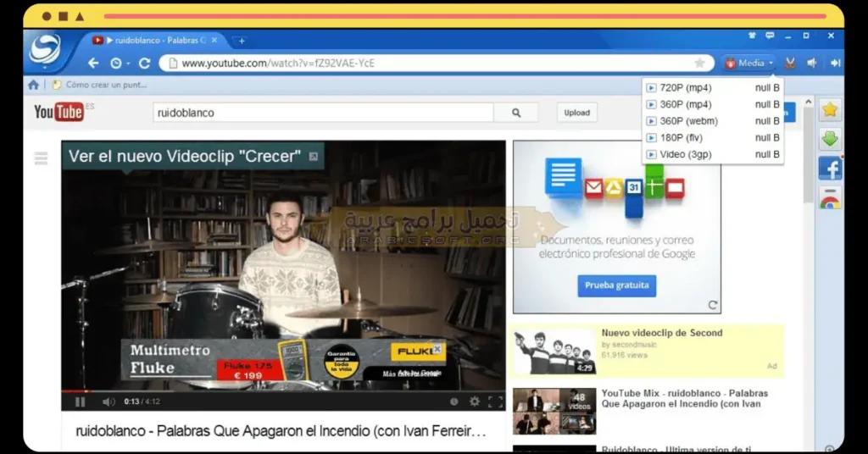Click the Slimjet browser logo
Viewport: 868px width, 454px height.
pyautogui.click(x=46, y=48)
